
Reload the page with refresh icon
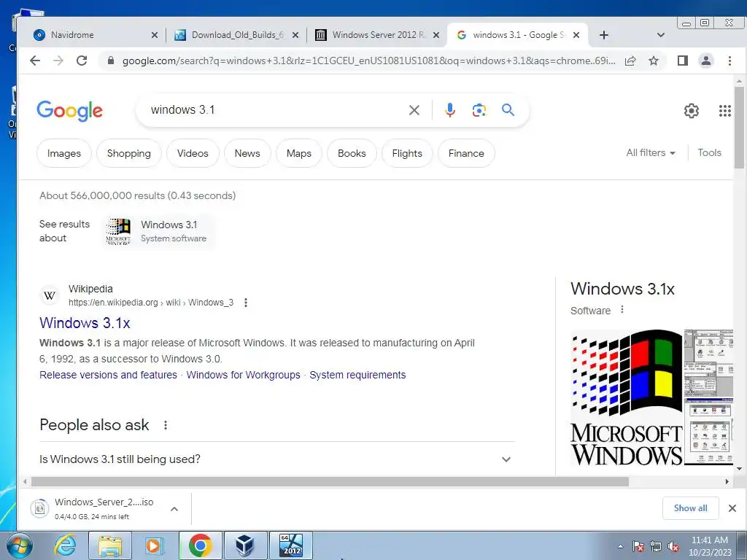82,61
